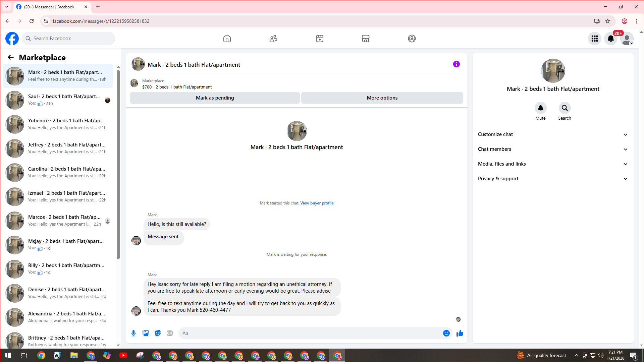Image resolution: width=644 pixels, height=362 pixels.
Task: Toggle the conversation information panel icon
Action: [456, 64]
